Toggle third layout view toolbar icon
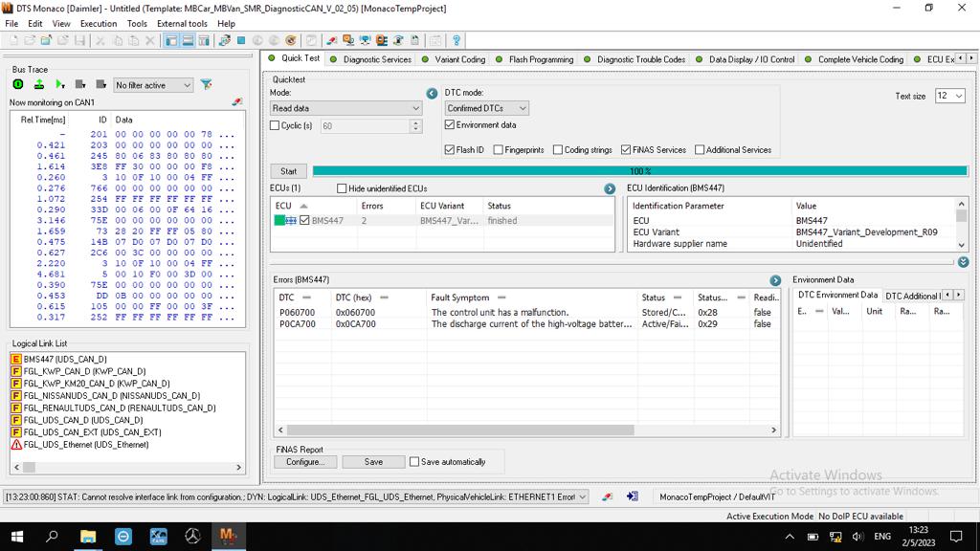 click(x=204, y=40)
